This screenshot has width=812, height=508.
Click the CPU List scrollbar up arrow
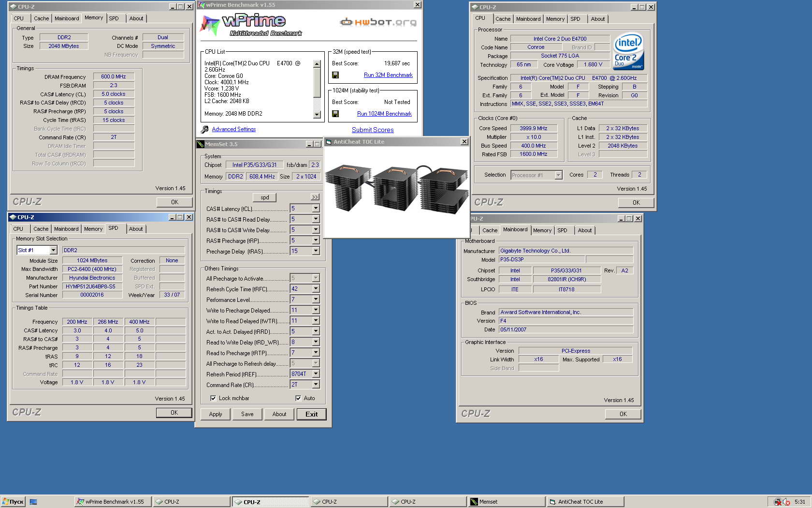[317, 64]
